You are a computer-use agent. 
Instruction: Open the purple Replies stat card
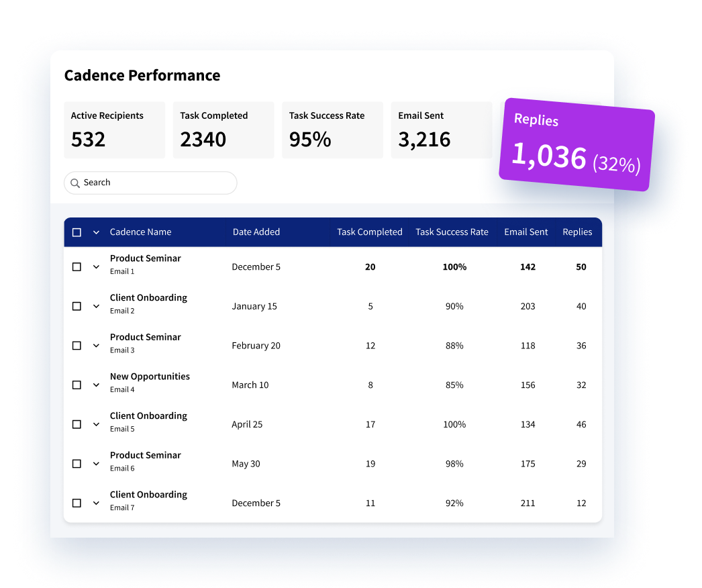576,145
